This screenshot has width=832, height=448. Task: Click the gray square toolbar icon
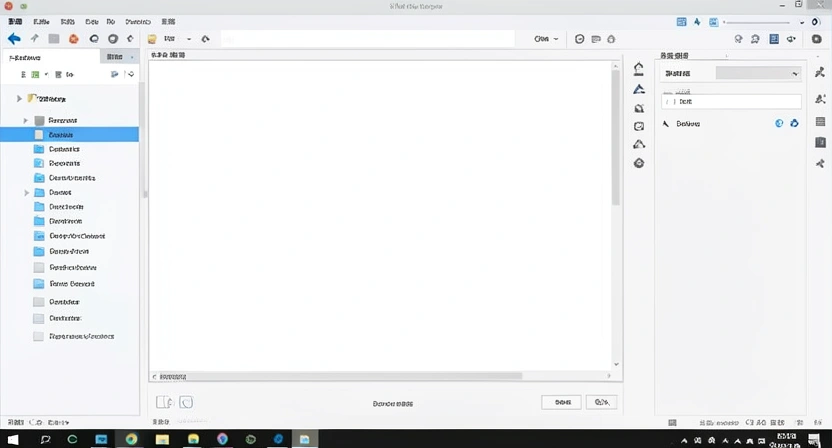(x=54, y=39)
